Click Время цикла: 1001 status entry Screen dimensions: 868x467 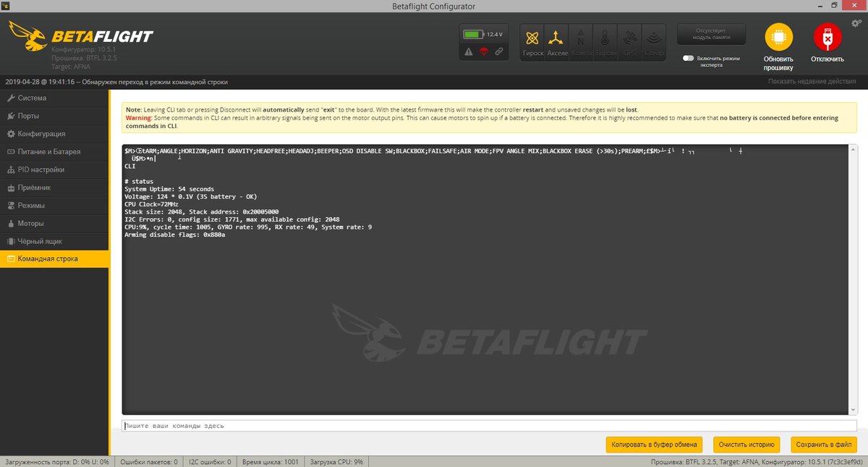[x=271, y=462]
